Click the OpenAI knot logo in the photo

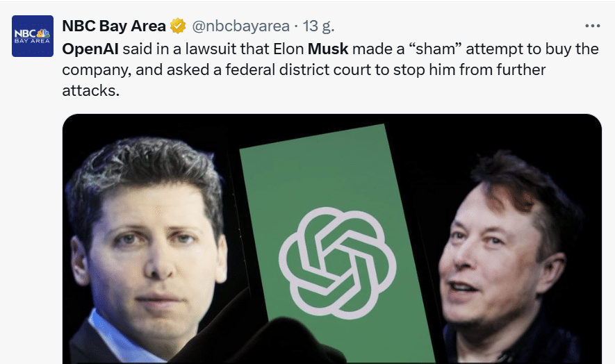pyautogui.click(x=337, y=263)
